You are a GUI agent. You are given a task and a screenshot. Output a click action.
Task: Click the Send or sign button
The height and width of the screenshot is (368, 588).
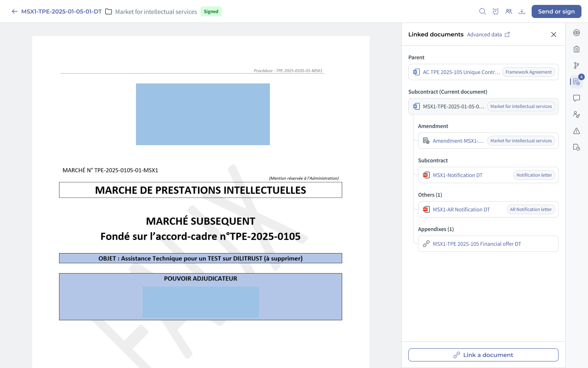click(556, 11)
